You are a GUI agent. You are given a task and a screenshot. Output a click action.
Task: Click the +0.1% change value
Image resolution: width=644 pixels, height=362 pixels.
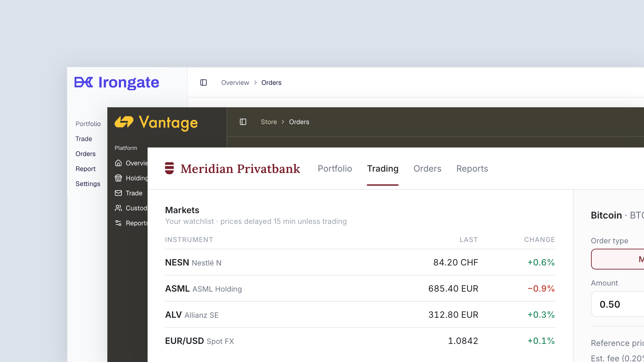541,341
